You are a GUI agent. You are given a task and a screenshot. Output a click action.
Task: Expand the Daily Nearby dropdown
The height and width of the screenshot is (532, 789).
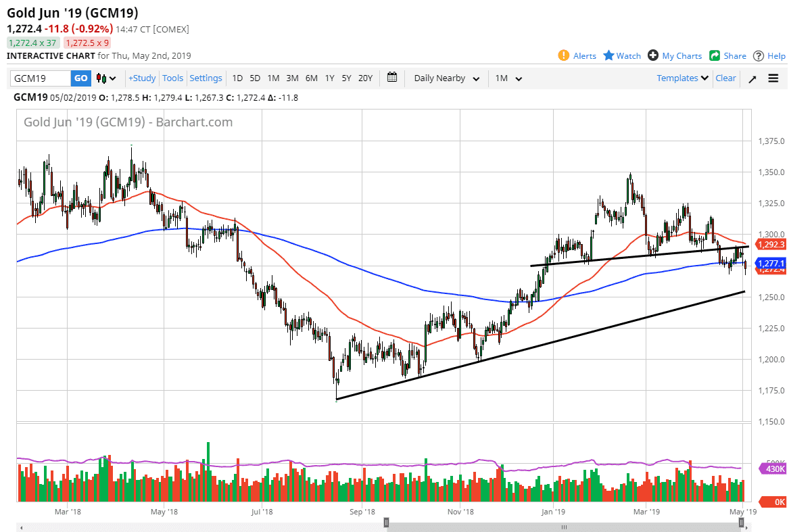[446, 78]
